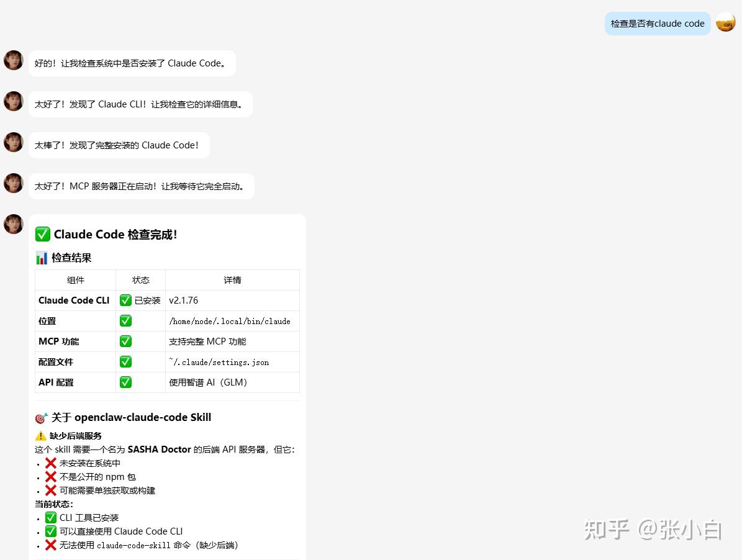Click the "MCP 功能" row label
Image resolution: width=742 pixels, height=560 pixels.
(x=59, y=341)
